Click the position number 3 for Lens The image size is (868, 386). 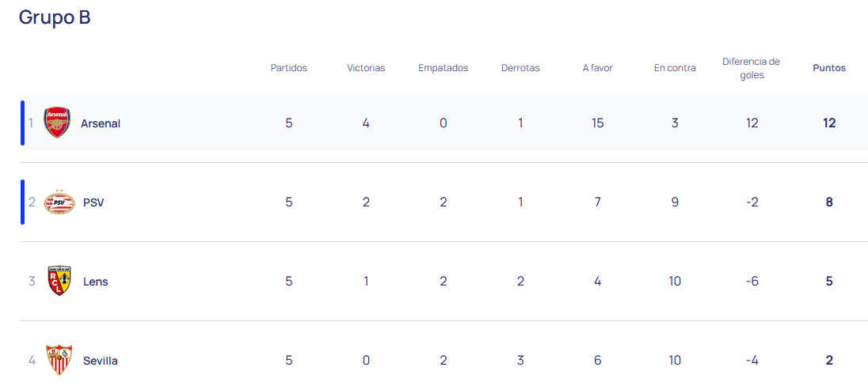32,282
